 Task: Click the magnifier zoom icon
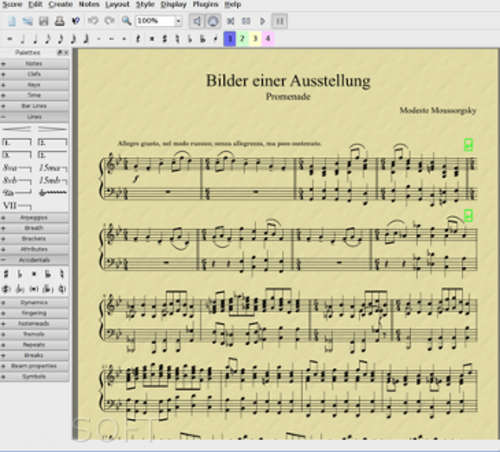click(x=126, y=21)
